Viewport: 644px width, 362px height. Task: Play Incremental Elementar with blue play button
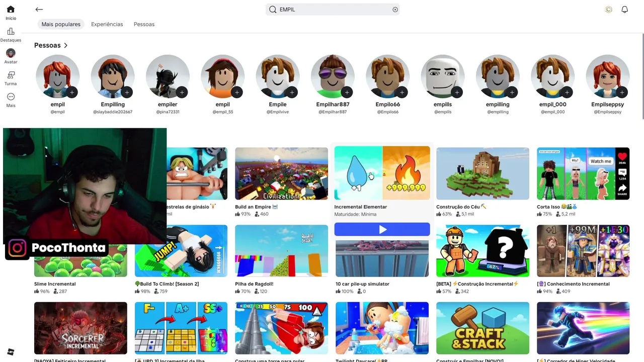pos(382,229)
